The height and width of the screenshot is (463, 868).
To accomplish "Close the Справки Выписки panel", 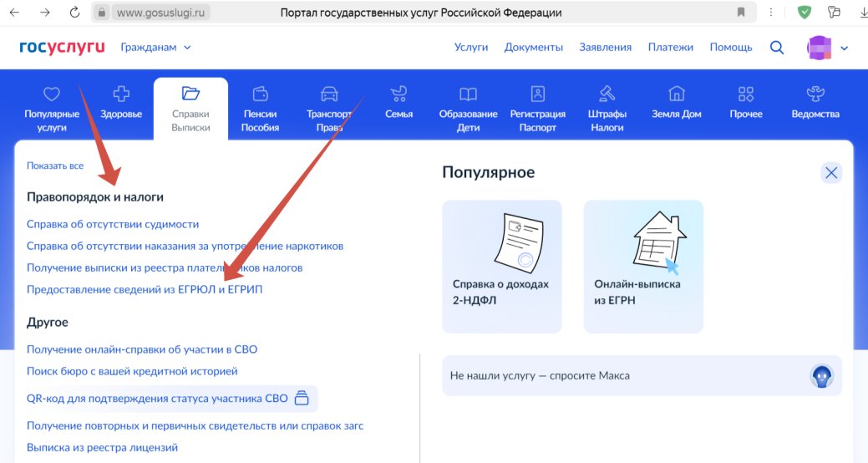I will 830,173.
